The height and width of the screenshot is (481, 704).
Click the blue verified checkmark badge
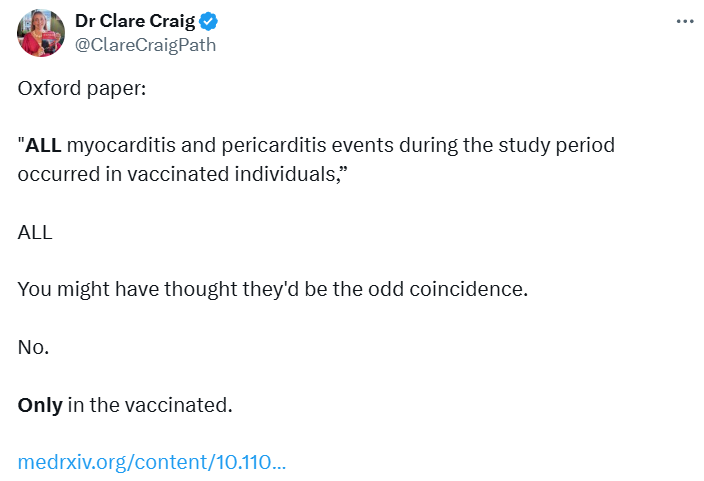(211, 22)
